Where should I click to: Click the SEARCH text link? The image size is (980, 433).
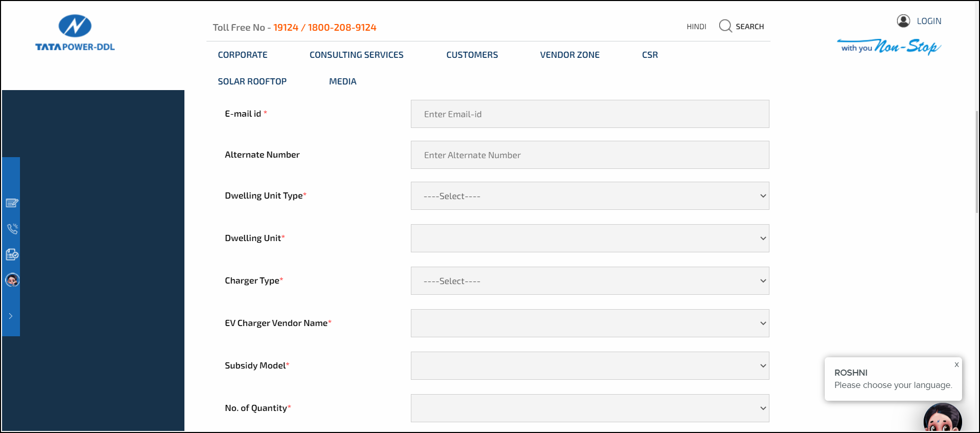[749, 27]
